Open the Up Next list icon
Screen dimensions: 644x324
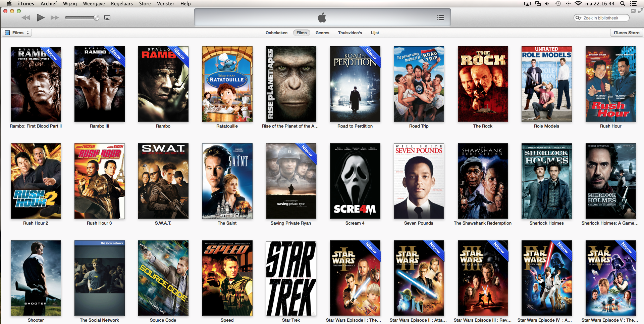440,18
